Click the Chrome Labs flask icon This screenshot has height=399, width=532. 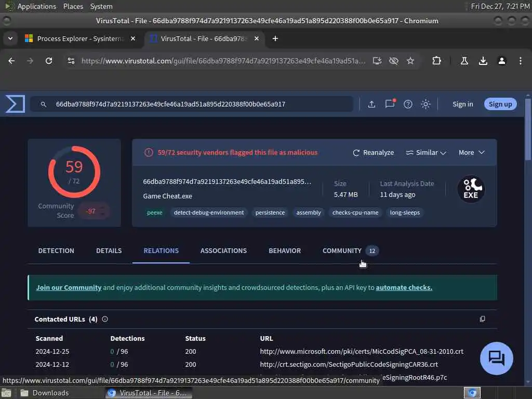click(x=464, y=61)
